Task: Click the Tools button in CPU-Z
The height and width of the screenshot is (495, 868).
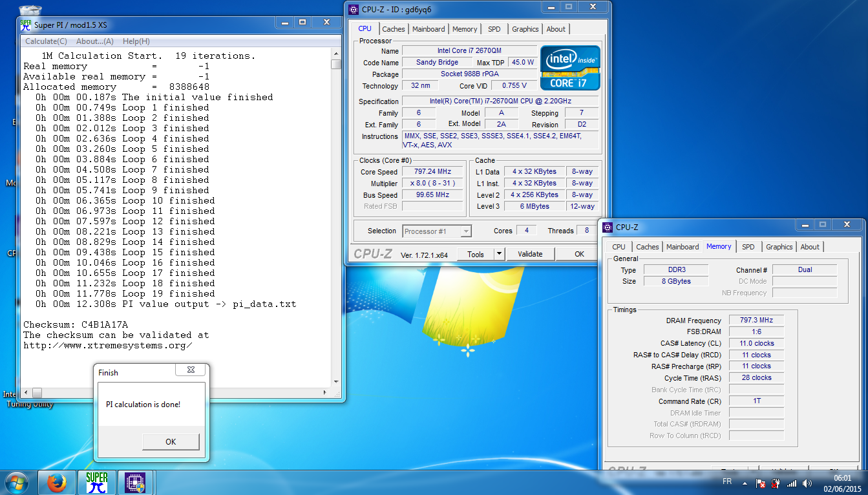Action: click(476, 254)
